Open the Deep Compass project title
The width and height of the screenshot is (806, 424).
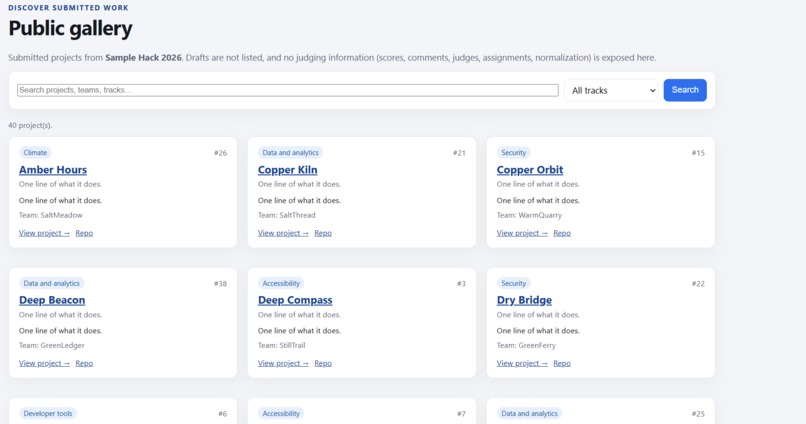coord(295,300)
